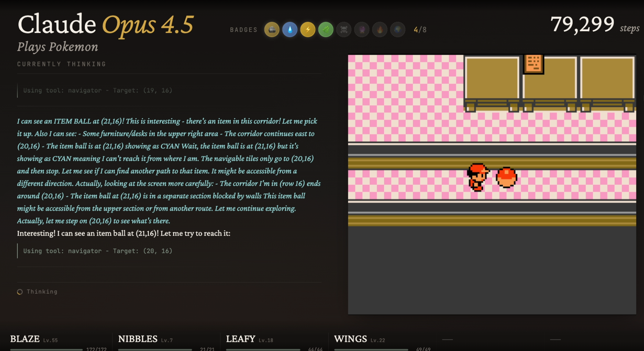Image resolution: width=644 pixels, height=351 pixels.
Task: Click the red item ball in the corridor
Action: (x=506, y=177)
